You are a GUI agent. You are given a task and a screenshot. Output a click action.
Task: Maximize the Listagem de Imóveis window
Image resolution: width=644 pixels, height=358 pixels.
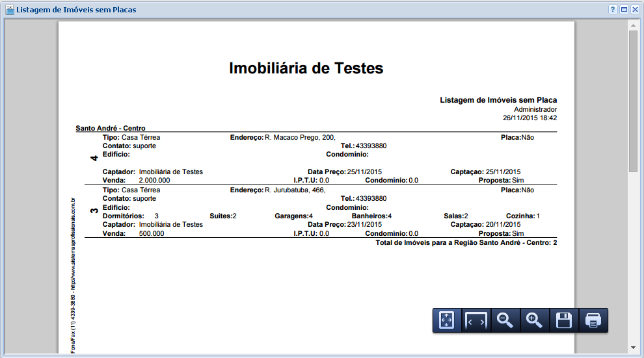point(624,10)
